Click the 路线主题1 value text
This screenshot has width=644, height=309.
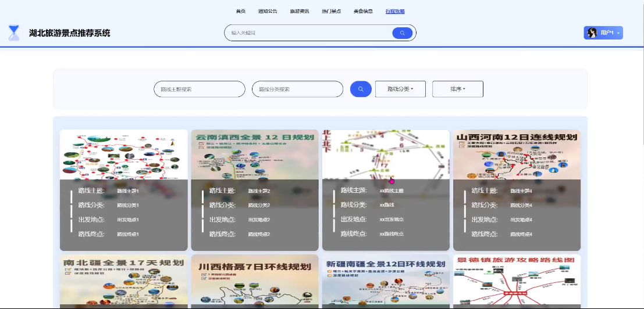pyautogui.click(x=128, y=191)
